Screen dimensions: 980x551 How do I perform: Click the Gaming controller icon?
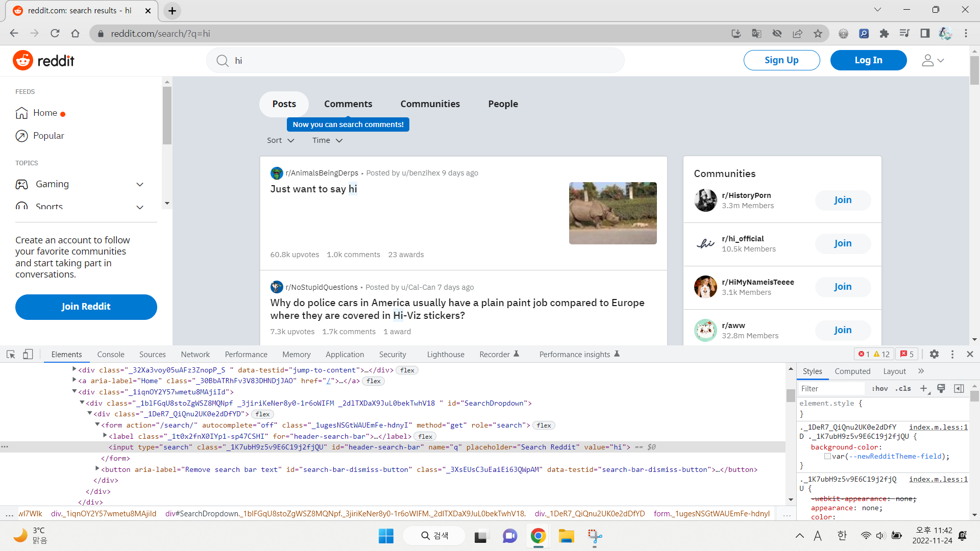[21, 184]
